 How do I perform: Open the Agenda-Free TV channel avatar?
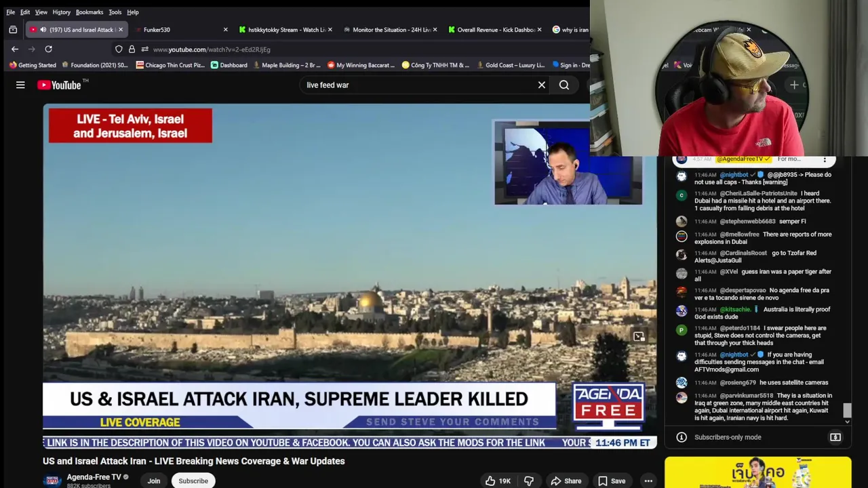click(x=52, y=481)
